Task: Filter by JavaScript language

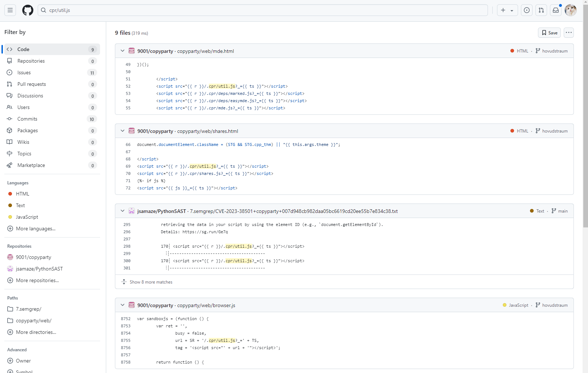Action: (x=51, y=217)
